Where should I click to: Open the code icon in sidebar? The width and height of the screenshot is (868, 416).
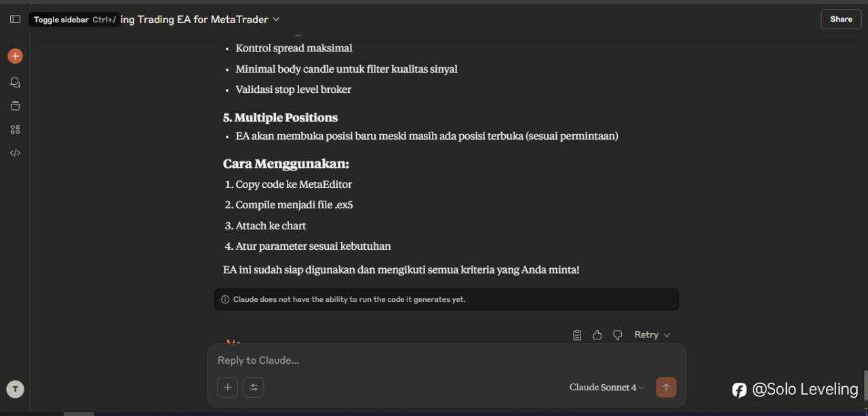pos(15,153)
